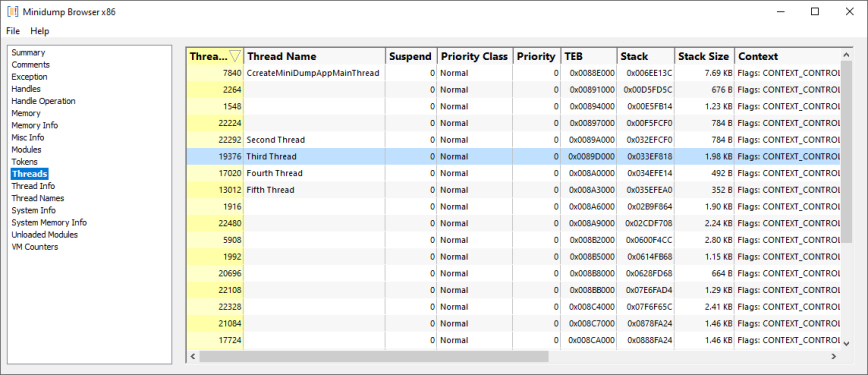
Task: Sort by the Thread Name column
Action: point(314,56)
